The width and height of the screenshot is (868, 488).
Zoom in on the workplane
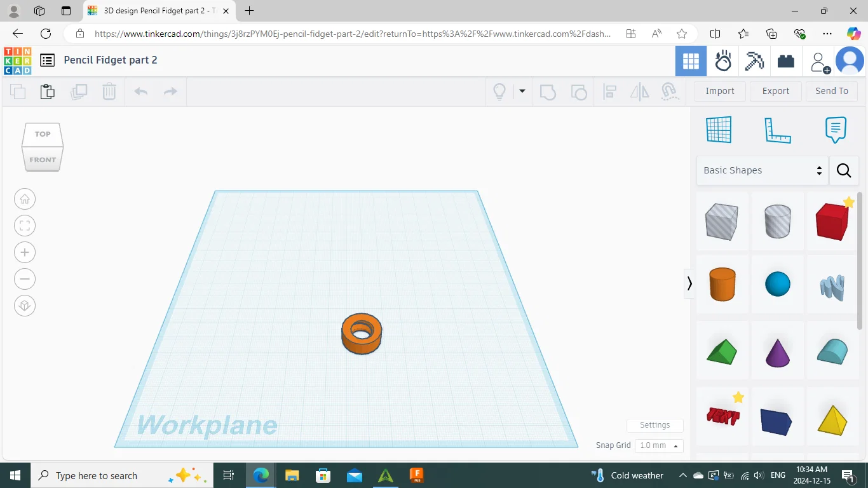tap(25, 252)
